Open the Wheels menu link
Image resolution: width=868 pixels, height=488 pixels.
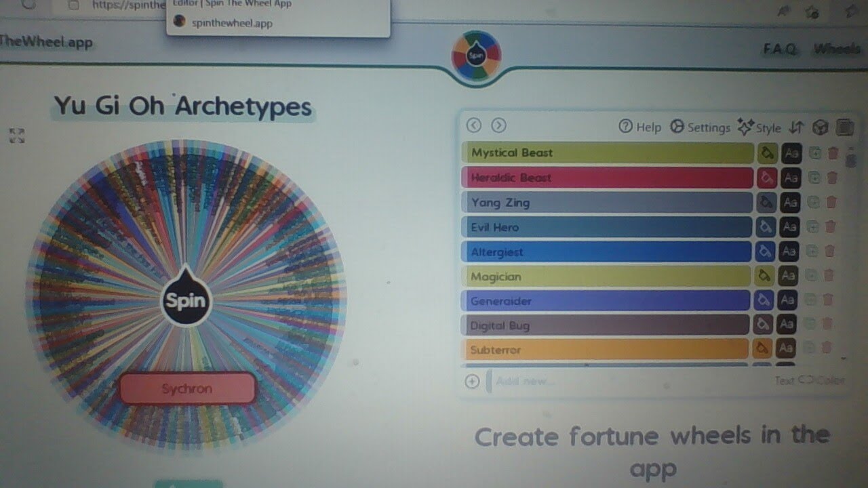coord(837,49)
